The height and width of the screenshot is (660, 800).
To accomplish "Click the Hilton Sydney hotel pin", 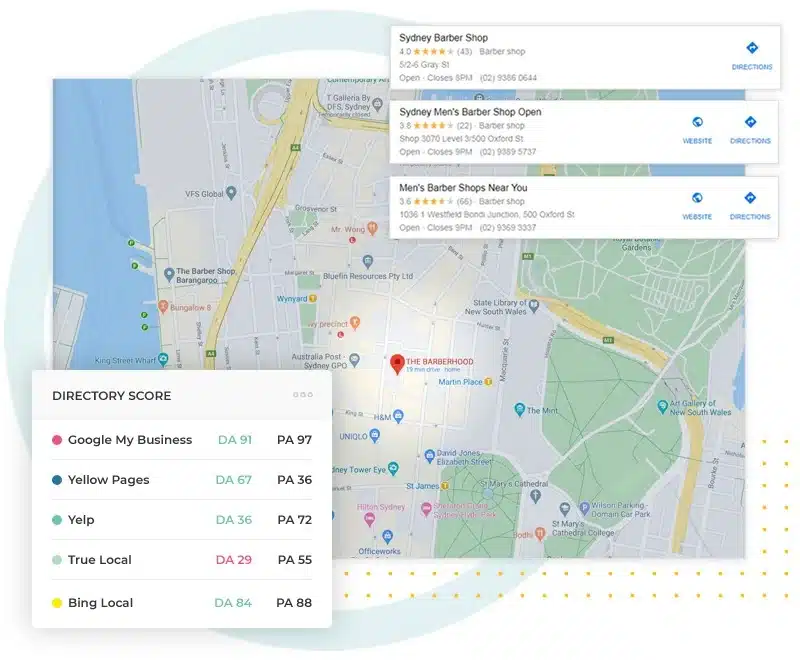I will 370,520.
